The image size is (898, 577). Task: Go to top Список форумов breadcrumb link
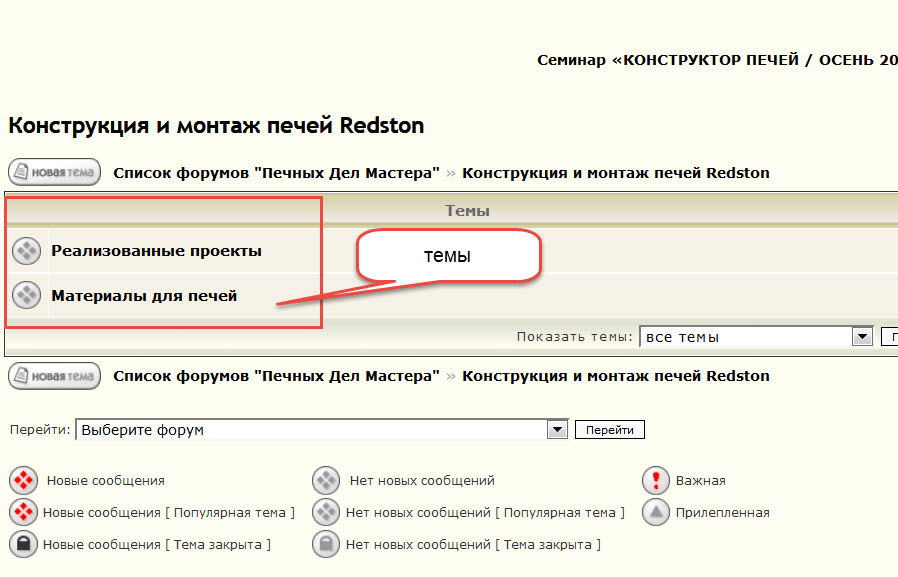276,173
